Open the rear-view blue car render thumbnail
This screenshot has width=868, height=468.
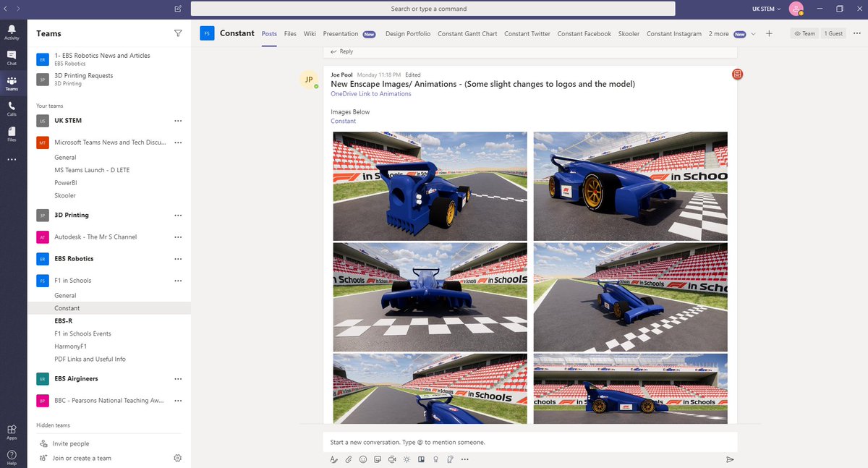tap(430, 186)
